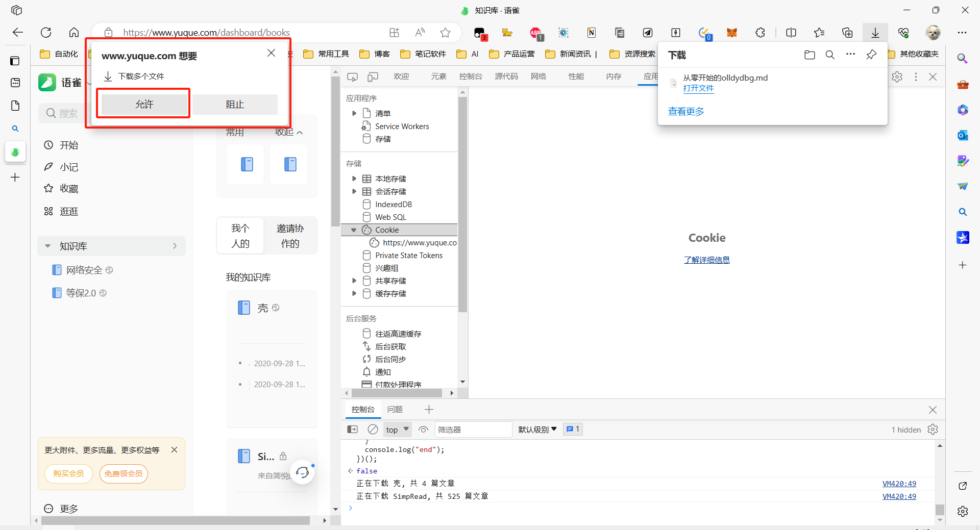Image resolution: width=980 pixels, height=530 pixels.
Task: Clear the console with the clear icon
Action: tap(373, 430)
